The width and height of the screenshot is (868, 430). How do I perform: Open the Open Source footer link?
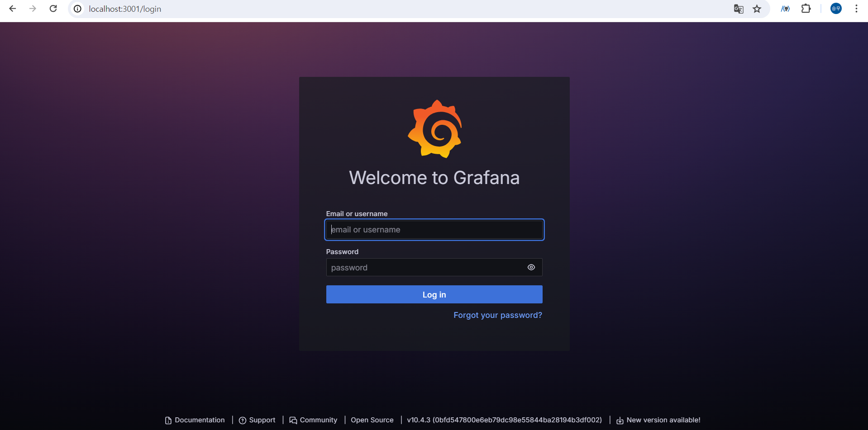click(372, 420)
